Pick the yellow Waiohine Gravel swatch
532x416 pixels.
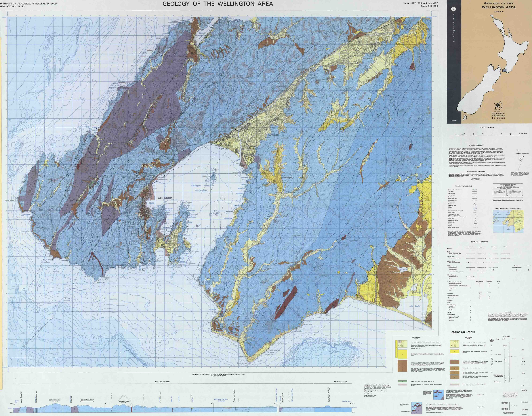coord(455,351)
